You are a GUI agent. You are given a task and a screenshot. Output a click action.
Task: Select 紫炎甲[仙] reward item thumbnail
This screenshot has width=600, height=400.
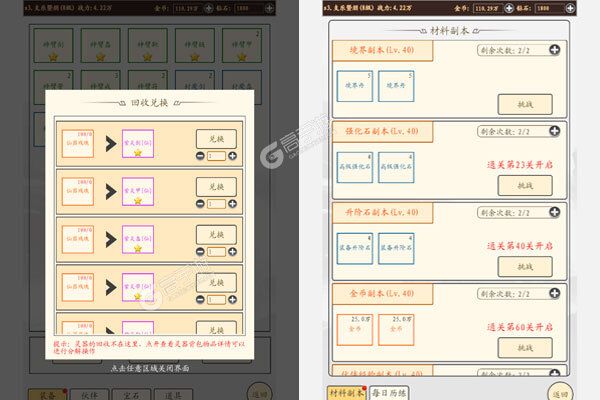coord(138,191)
